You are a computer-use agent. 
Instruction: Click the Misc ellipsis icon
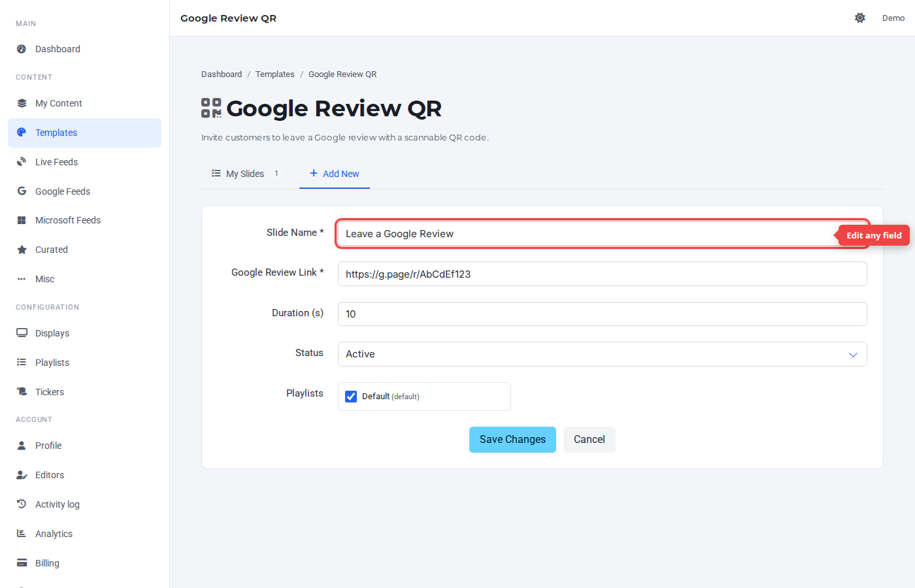pos(22,279)
